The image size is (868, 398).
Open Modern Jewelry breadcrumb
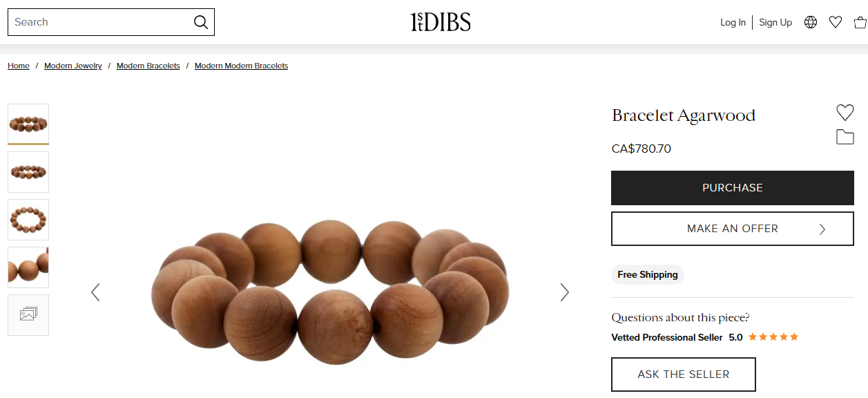[73, 66]
